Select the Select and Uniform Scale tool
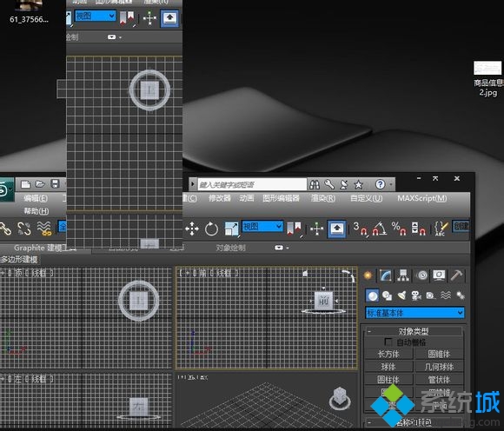This screenshot has height=431, width=504. click(x=231, y=229)
